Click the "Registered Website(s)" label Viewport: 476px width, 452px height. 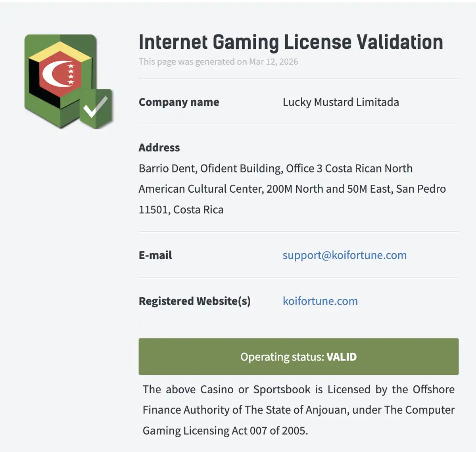click(194, 301)
